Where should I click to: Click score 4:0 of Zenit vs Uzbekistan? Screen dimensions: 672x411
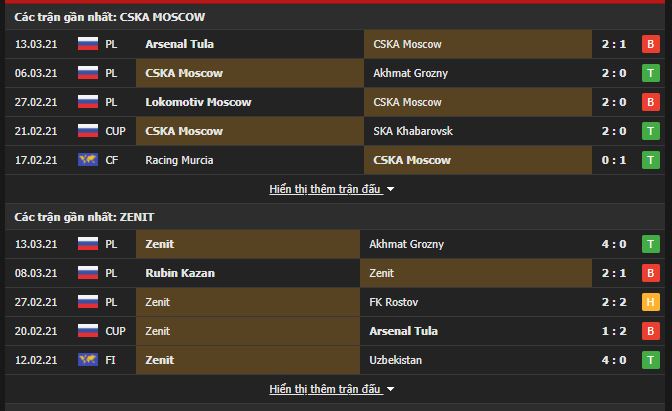pos(614,360)
